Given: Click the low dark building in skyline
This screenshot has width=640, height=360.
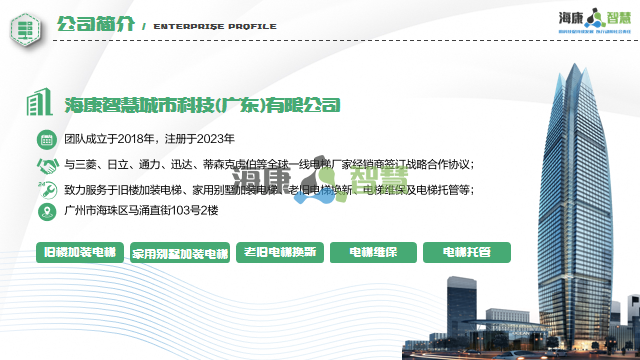Looking at the screenshot, I should 461,309.
